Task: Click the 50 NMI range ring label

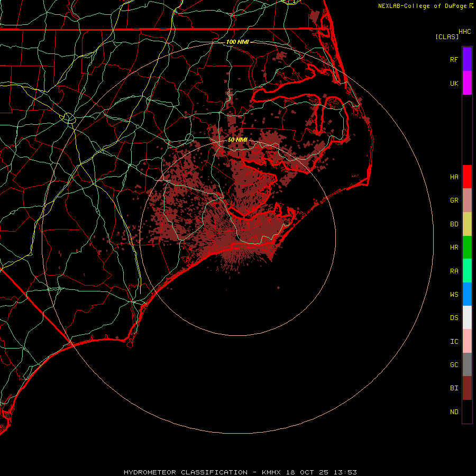Action: coord(237,140)
